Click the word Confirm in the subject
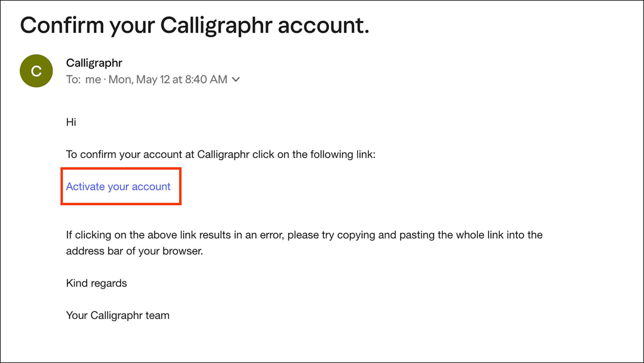The image size is (644, 363). coord(62,26)
